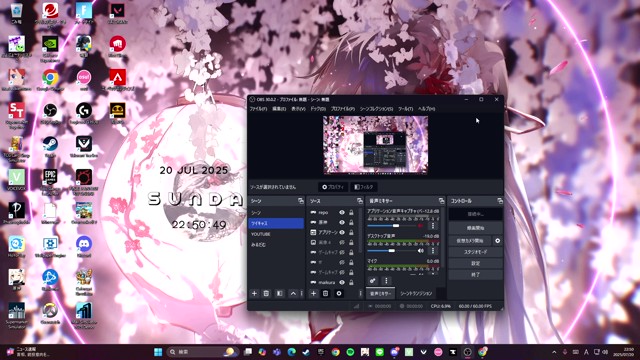This screenshot has height=360, width=640.
Task: Open the Google Chrome desktop shortcut
Action: coord(50,79)
